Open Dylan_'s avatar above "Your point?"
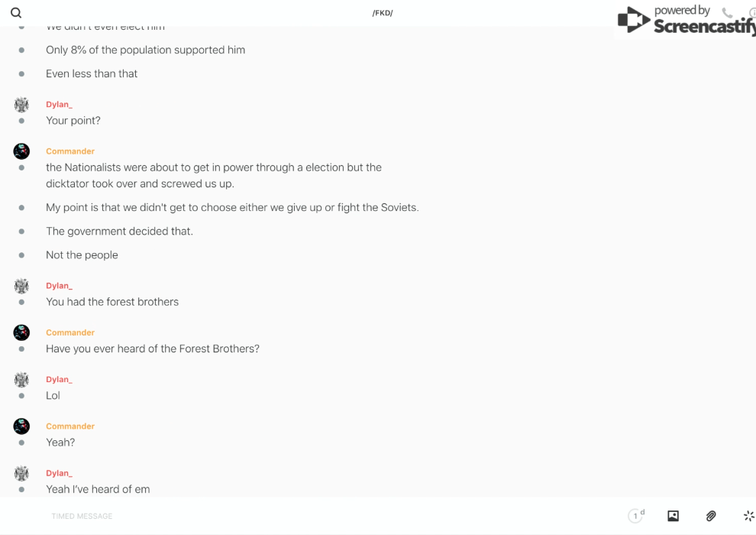 [21, 105]
